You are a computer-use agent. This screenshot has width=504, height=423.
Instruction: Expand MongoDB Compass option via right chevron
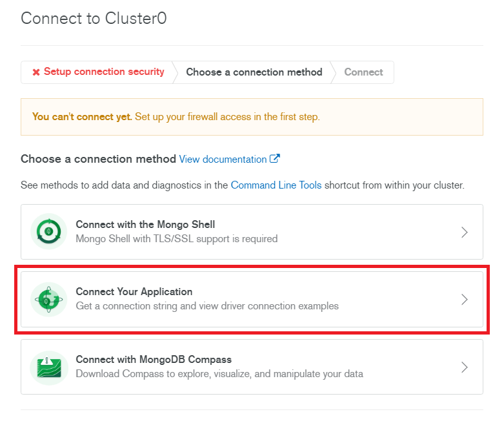click(464, 367)
